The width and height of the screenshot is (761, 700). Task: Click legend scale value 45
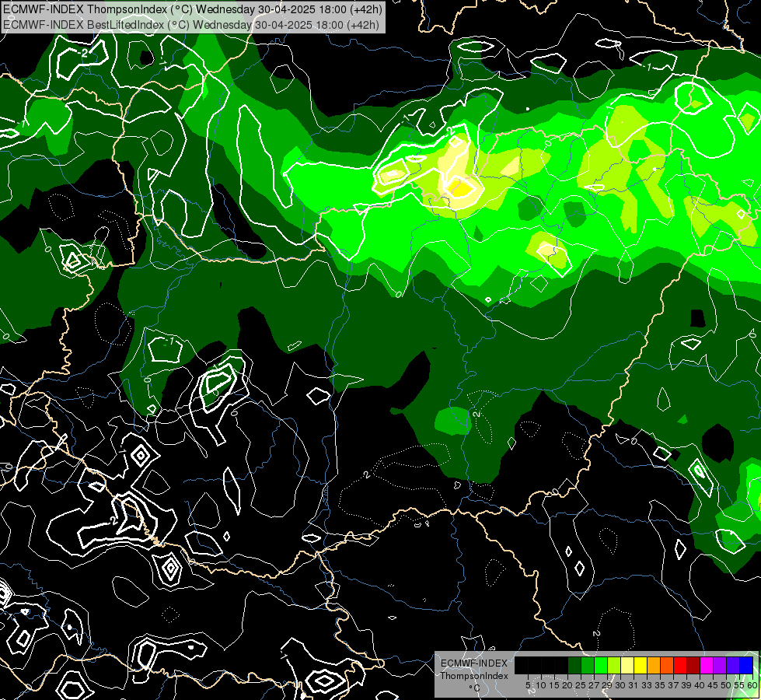713,685
